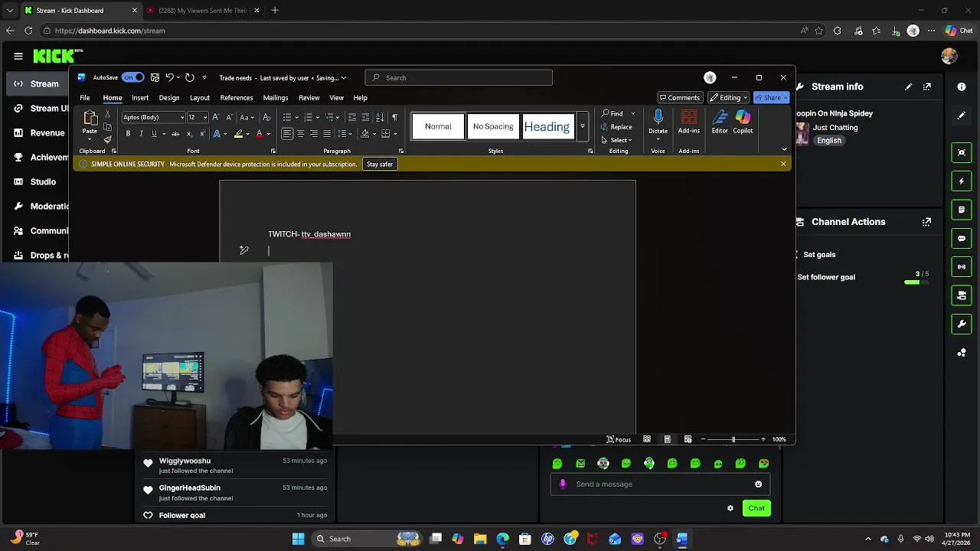Viewport: 980px width, 551px height.
Task: Click the Cut scissors icon in Word
Action: pyautogui.click(x=107, y=114)
